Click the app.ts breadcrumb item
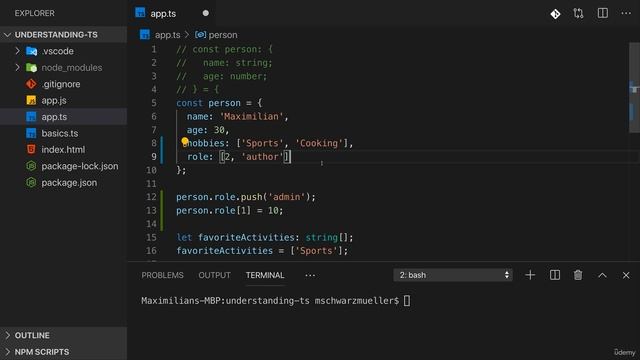The height and width of the screenshot is (360, 640). pyautogui.click(x=167, y=35)
